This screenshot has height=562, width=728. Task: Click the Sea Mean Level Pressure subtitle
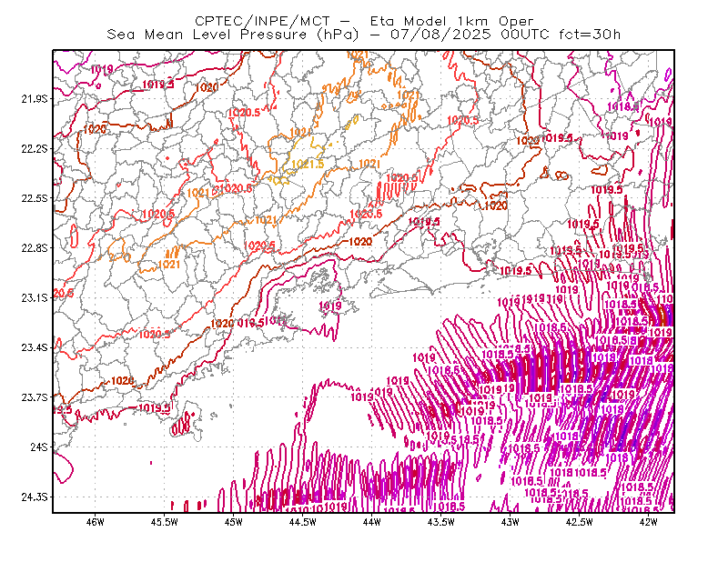click(363, 35)
